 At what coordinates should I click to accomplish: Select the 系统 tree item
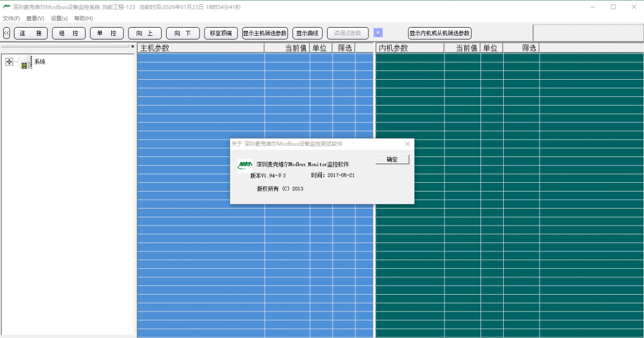(x=40, y=62)
